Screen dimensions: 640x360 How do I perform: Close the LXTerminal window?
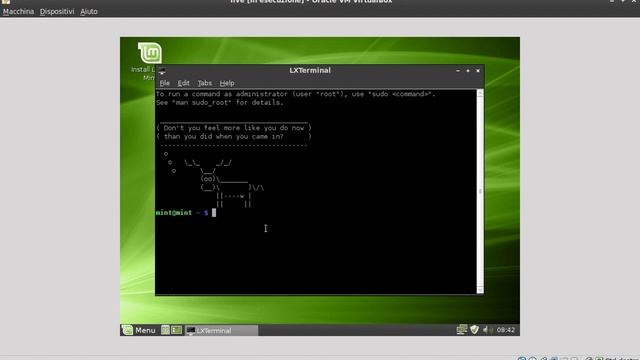click(x=478, y=71)
